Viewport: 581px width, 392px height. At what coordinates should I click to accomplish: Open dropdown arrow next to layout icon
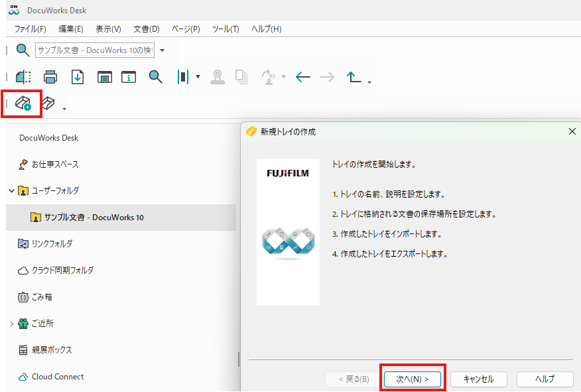click(198, 77)
